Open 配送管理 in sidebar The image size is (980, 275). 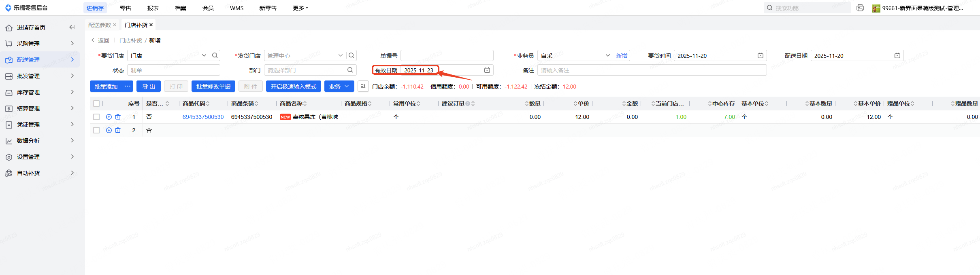(x=40, y=59)
